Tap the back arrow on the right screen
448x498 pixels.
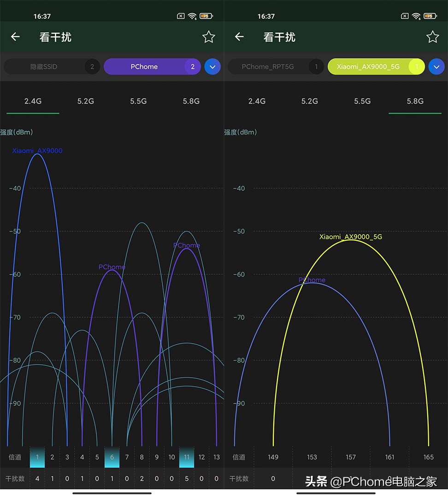point(239,37)
